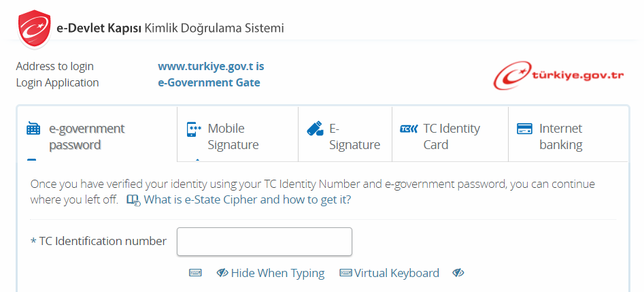This screenshot has width=644, height=292.
Task: Open the Virtual Keyboard text link
Action: click(396, 273)
